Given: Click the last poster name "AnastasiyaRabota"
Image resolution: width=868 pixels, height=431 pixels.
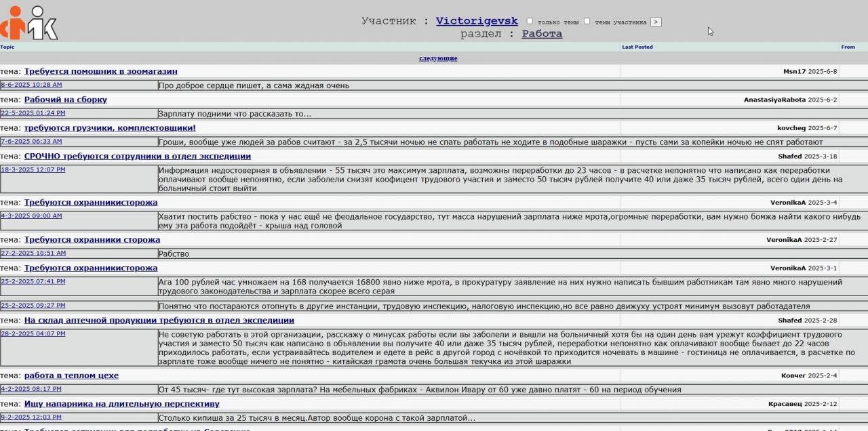Looking at the screenshot, I should click(x=774, y=100).
